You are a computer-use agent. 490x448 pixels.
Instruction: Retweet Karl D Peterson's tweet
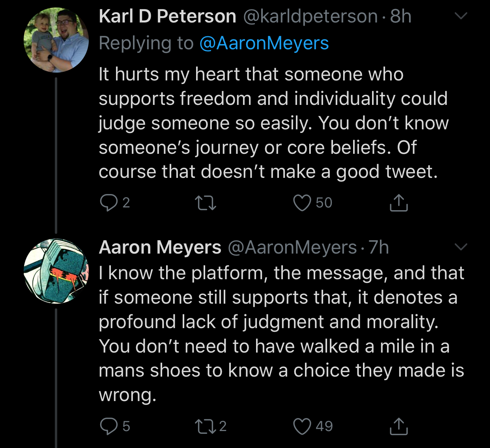coord(206,203)
